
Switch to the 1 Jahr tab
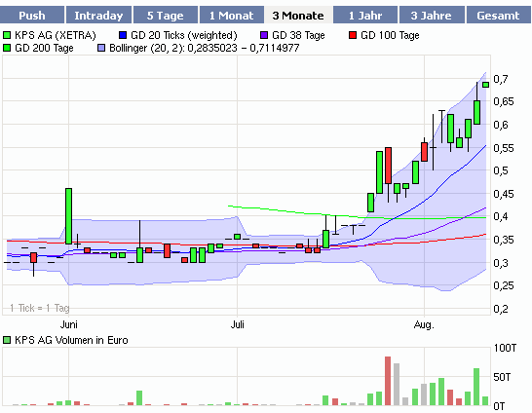point(365,16)
